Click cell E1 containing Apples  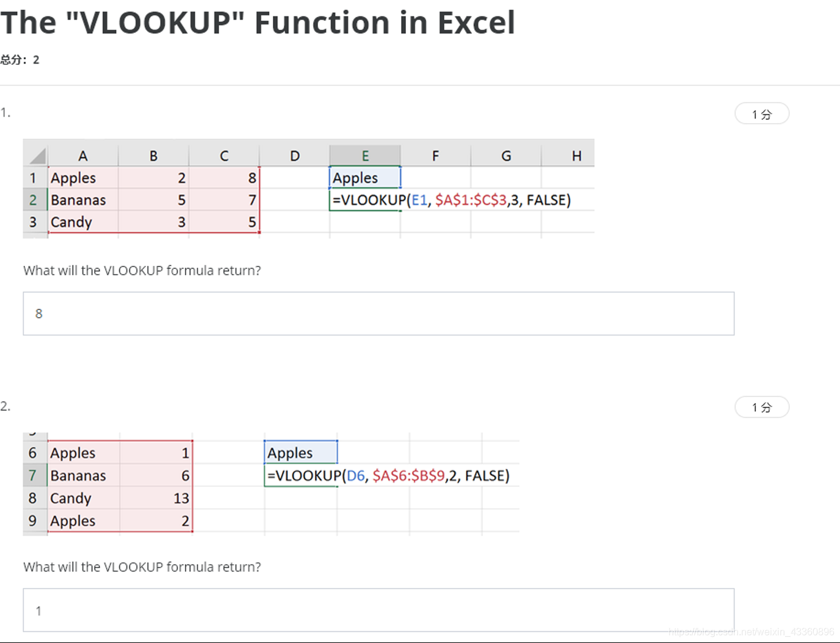(x=365, y=178)
